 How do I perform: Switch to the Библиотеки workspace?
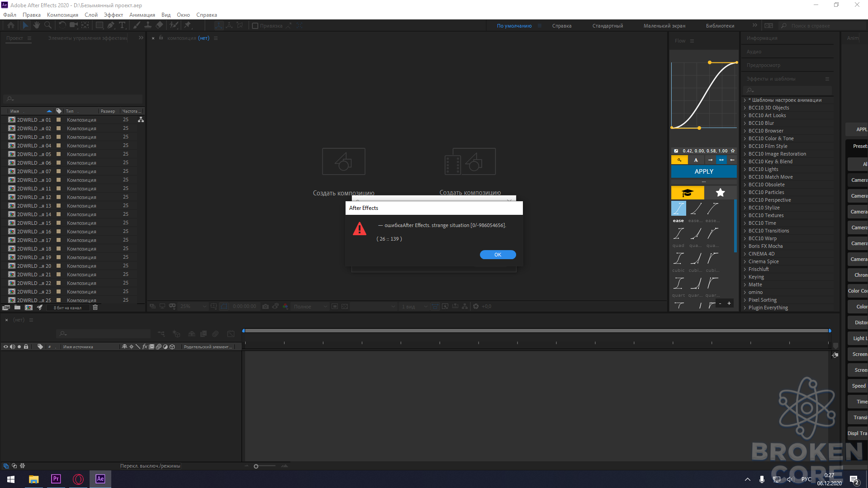(720, 26)
